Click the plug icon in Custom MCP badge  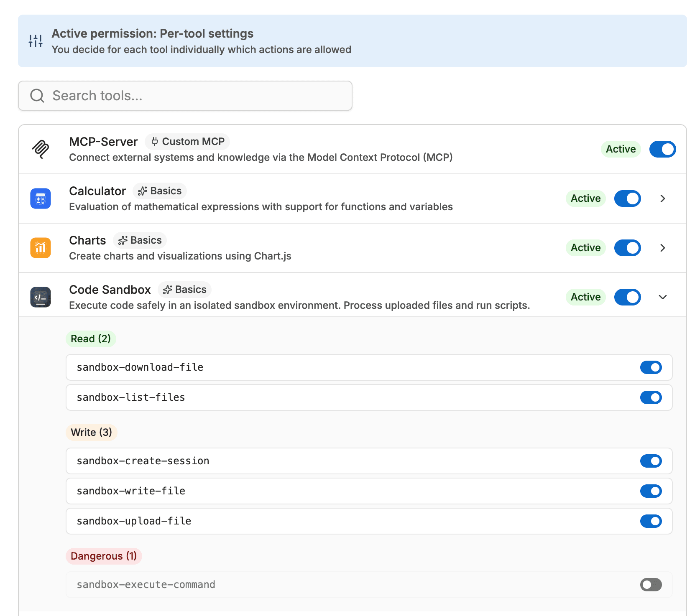[x=155, y=141]
